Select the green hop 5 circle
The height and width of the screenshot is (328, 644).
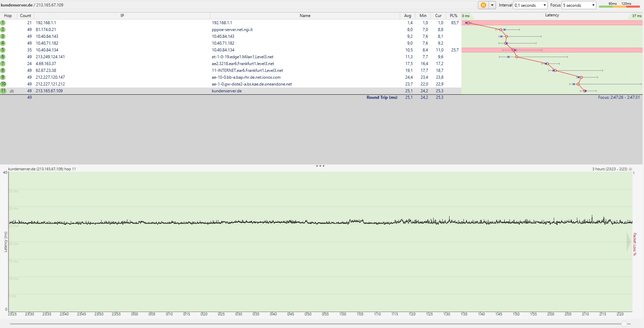(3, 50)
